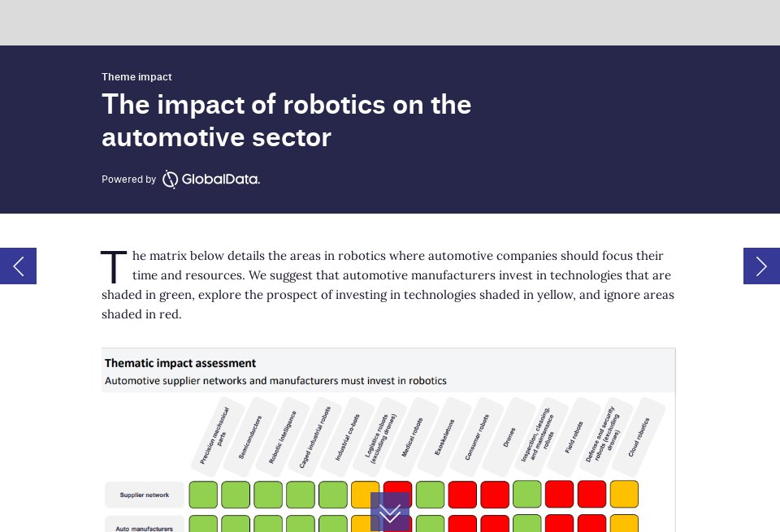780x532 pixels.
Task: Expand the next page with the right chevron
Action: [761, 266]
